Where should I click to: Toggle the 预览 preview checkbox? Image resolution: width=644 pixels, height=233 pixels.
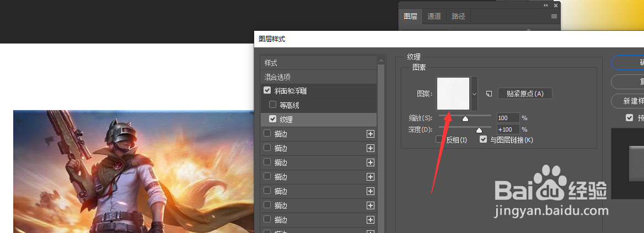tap(629, 118)
